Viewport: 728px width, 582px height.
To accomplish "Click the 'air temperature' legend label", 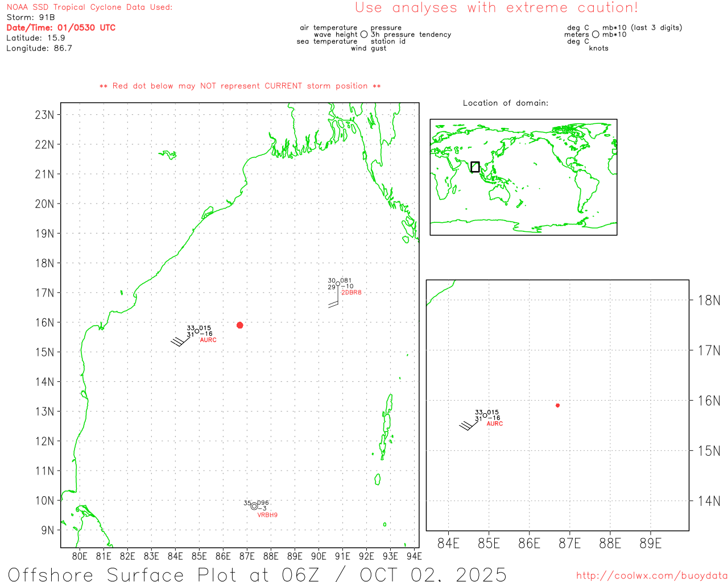I will point(329,28).
